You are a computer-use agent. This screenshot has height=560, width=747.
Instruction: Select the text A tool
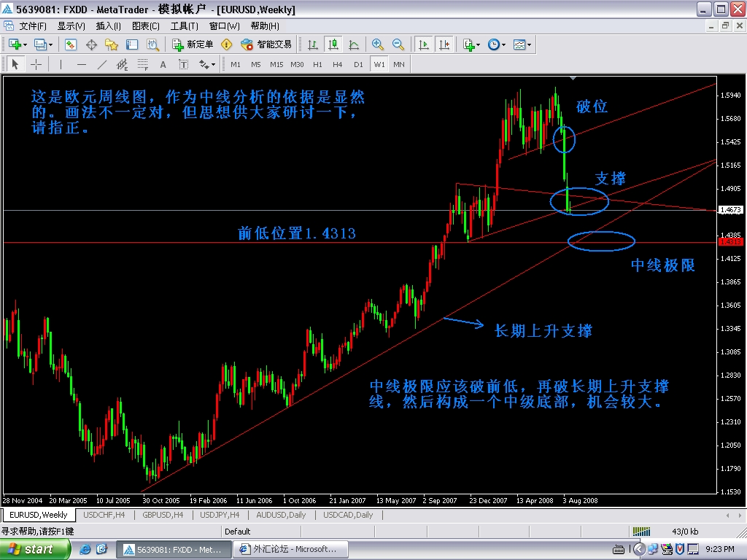click(163, 64)
